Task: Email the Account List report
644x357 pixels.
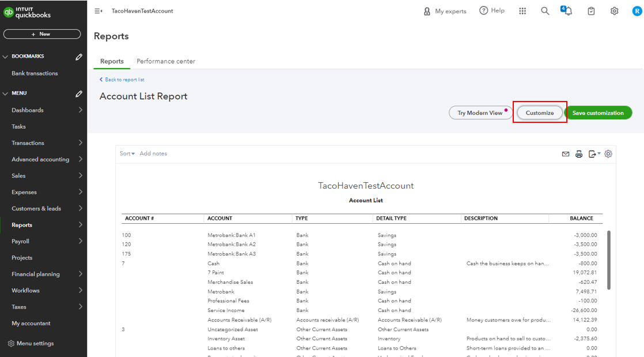Action: (566, 154)
